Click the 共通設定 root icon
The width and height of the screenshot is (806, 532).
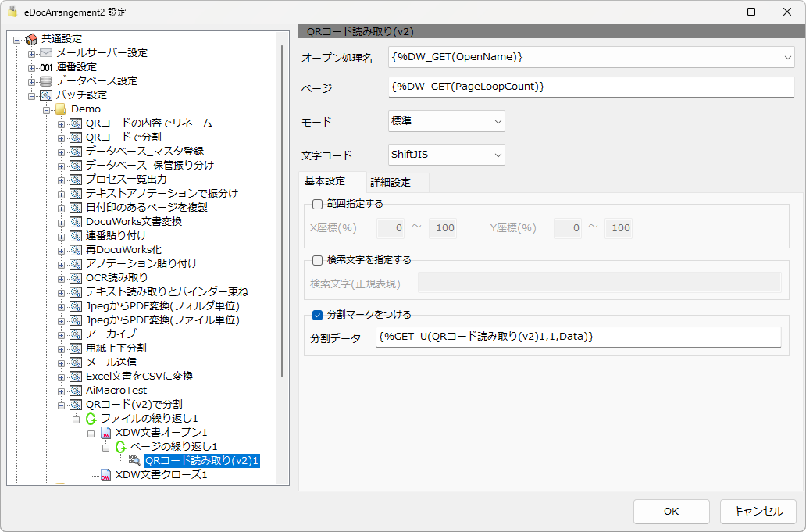[31, 39]
